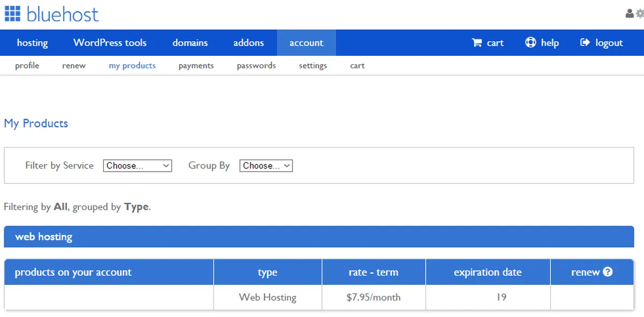
Task: Click the 'renew' column header text
Action: tap(586, 272)
